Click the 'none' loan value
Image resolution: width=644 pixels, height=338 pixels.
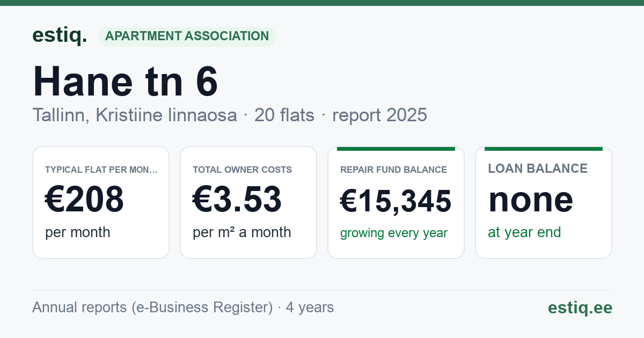(531, 200)
